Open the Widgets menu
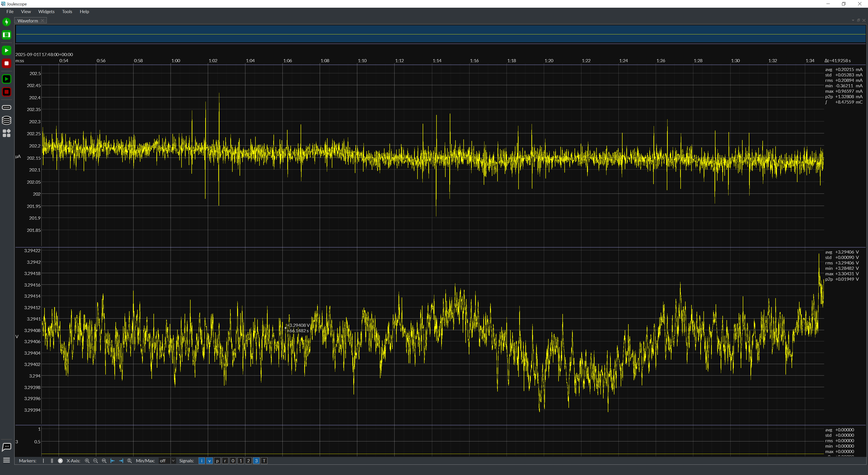The width and height of the screenshot is (868, 475). (x=46, y=12)
